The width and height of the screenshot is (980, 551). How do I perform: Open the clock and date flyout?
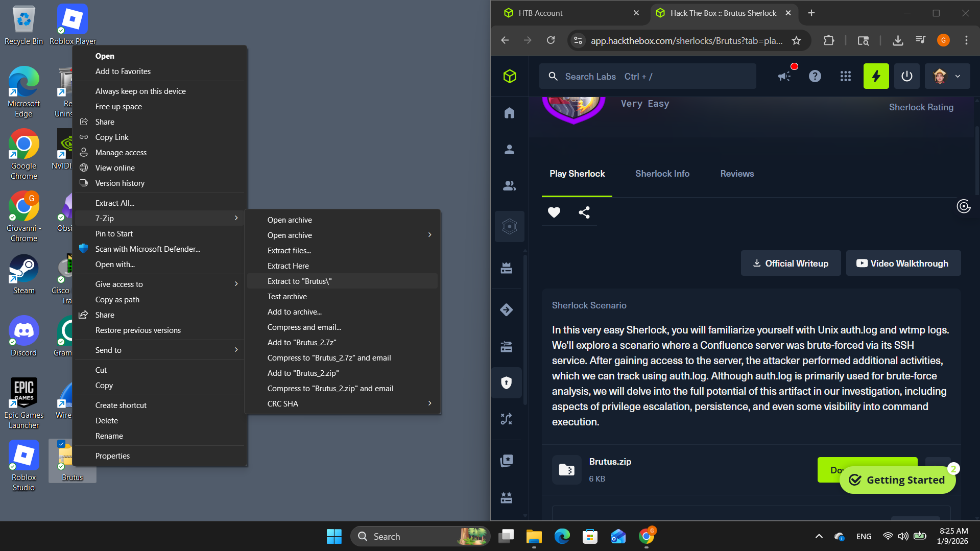952,536
